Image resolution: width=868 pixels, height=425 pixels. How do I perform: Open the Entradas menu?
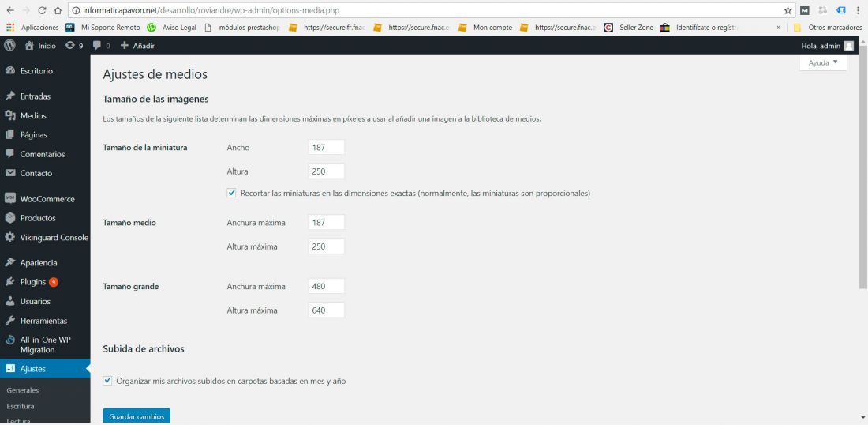(45, 96)
